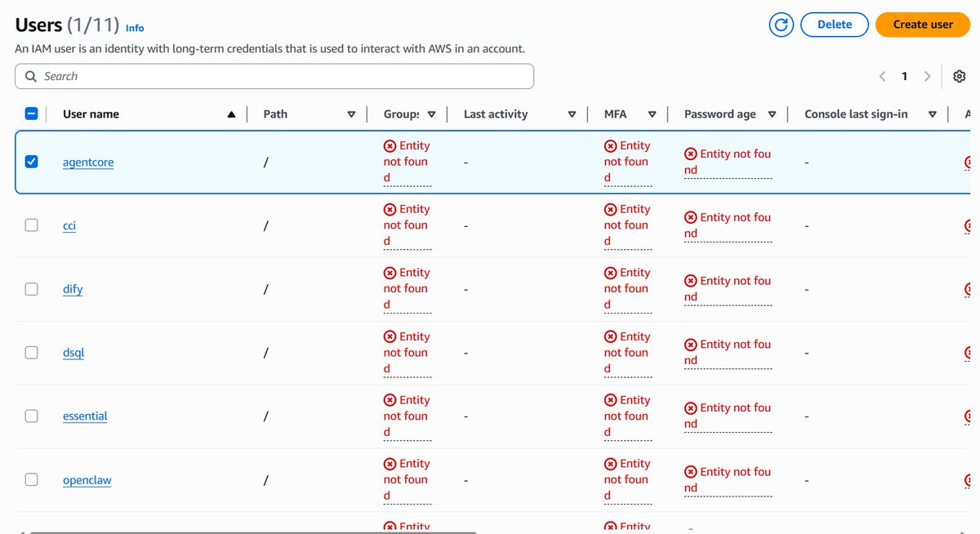Click 'Entity not found' in openclaw's Groups cell
Screen dimensions: 980x534
(x=407, y=479)
